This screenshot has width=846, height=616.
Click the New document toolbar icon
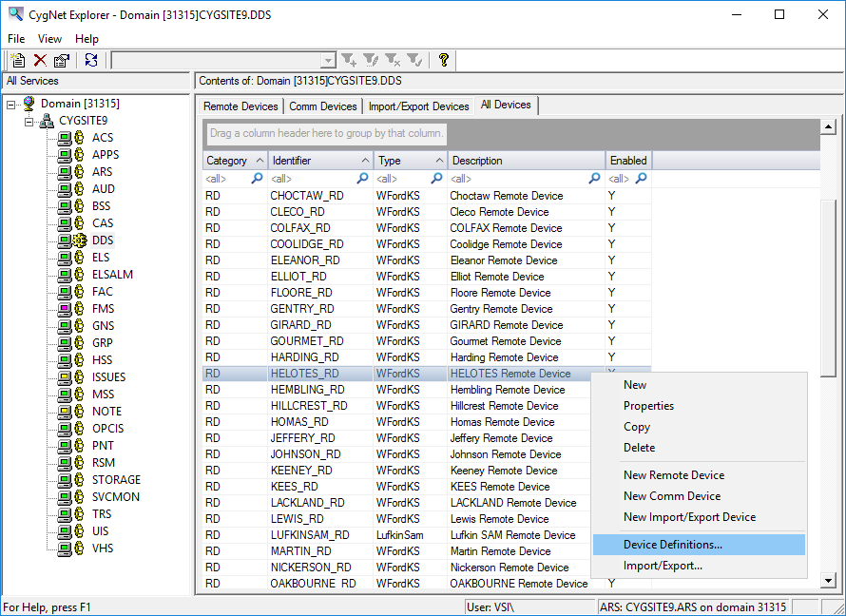coord(18,60)
